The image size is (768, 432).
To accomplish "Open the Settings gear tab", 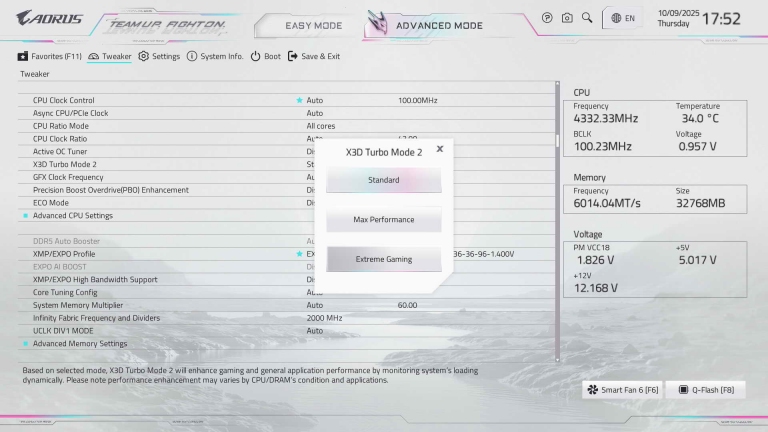I will [x=159, y=56].
